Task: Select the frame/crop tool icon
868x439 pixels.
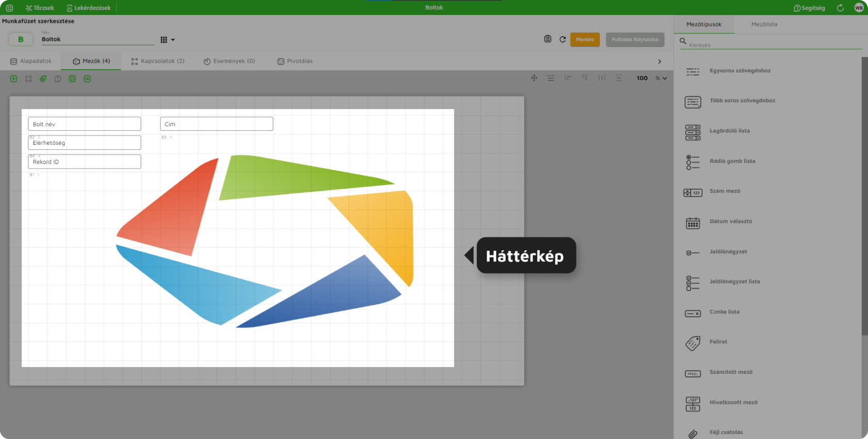Action: (x=28, y=79)
